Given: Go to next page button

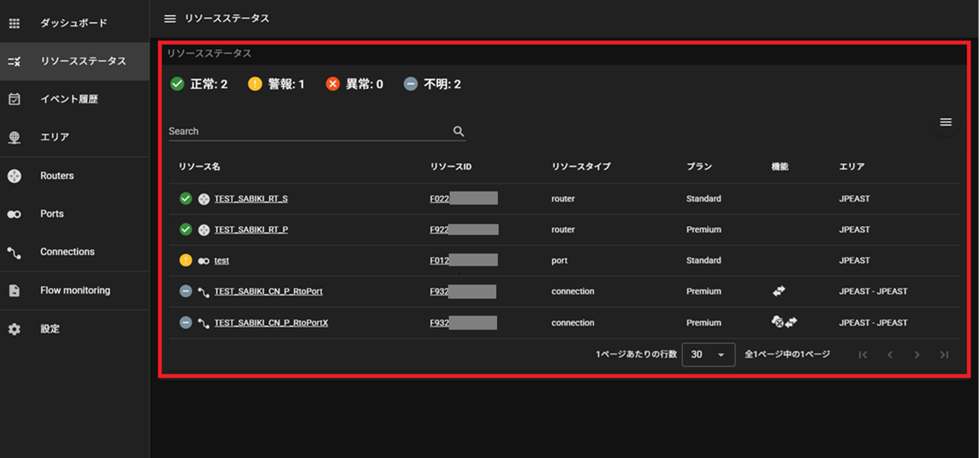Looking at the screenshot, I should (x=917, y=355).
